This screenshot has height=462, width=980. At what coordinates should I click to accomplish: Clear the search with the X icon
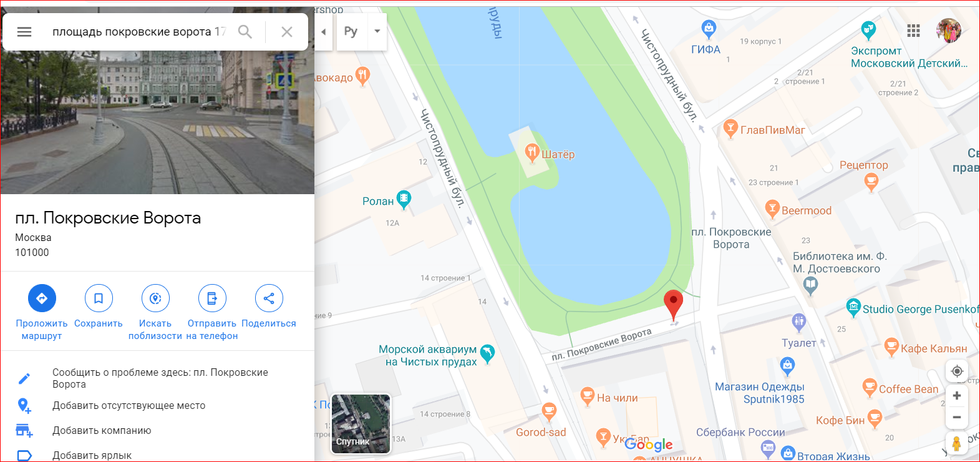tap(287, 32)
